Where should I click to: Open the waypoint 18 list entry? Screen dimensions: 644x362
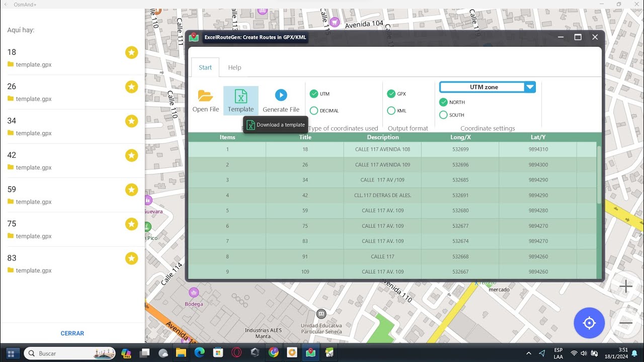coord(72,58)
